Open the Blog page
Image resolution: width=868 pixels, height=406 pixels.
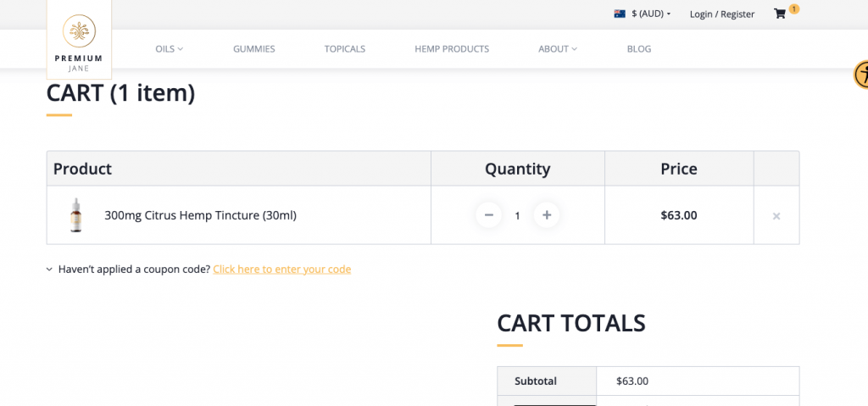639,49
